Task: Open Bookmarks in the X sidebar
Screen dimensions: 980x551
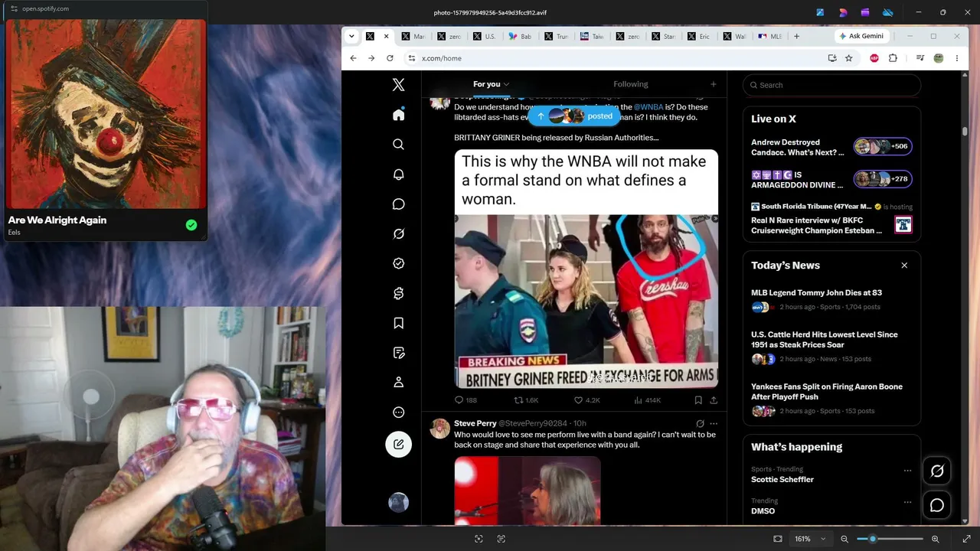Action: 398,323
